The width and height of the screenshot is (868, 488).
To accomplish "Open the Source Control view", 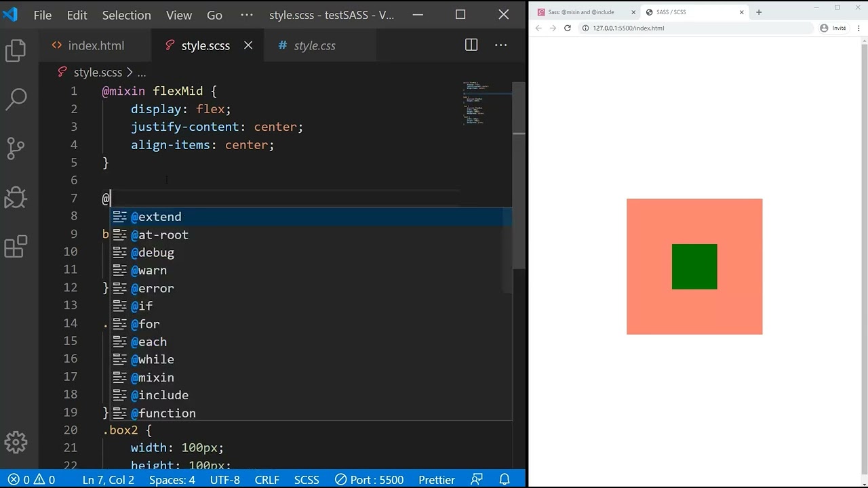I will [x=16, y=148].
